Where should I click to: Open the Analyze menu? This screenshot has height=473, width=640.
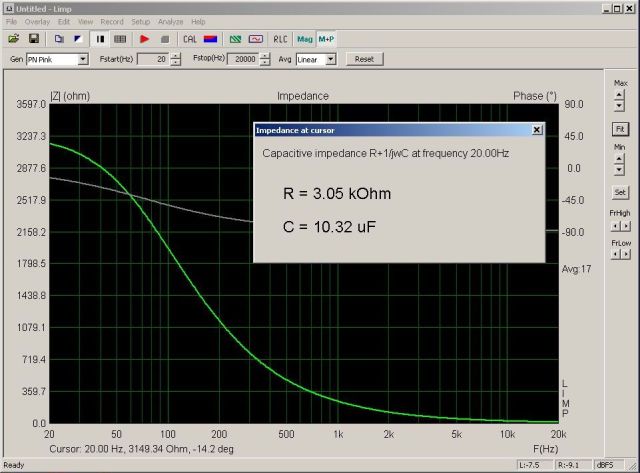pos(170,22)
